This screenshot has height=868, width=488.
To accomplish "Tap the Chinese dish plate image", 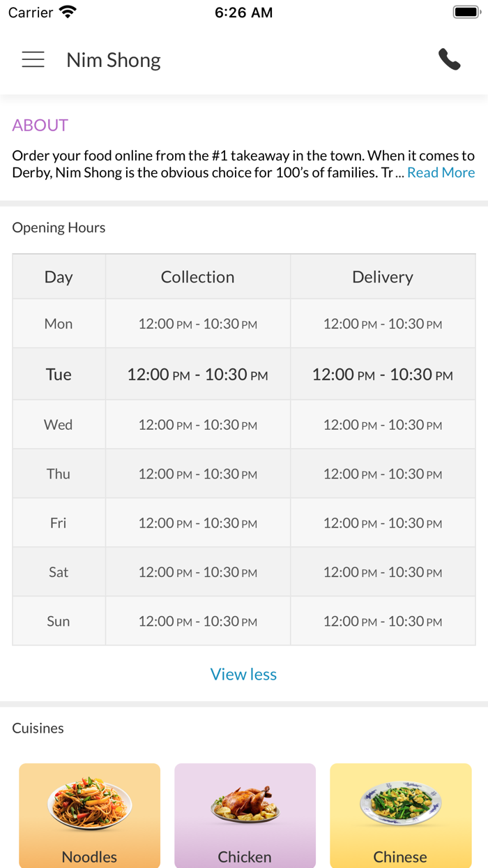I will click(x=400, y=805).
